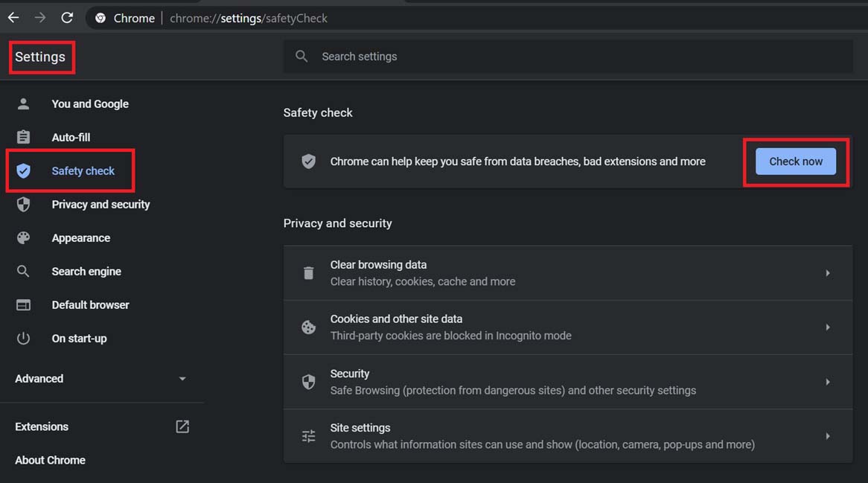Click the On start-up power icon
The height and width of the screenshot is (483, 868).
(23, 339)
